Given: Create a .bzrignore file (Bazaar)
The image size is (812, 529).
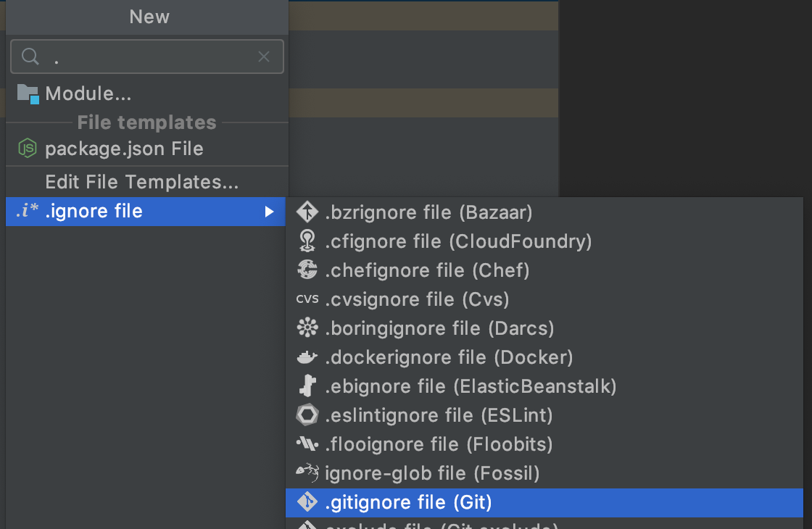Looking at the screenshot, I should (x=544, y=213).
